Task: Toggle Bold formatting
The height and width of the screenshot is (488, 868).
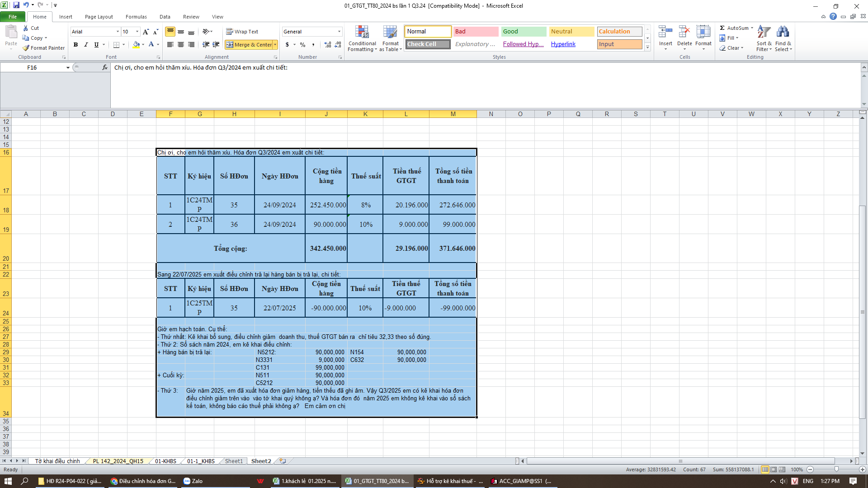Action: [75, 45]
